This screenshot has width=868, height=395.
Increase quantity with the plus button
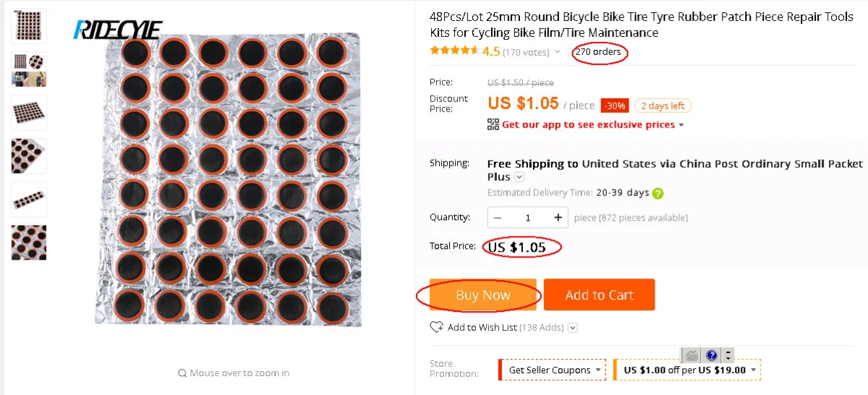click(558, 217)
